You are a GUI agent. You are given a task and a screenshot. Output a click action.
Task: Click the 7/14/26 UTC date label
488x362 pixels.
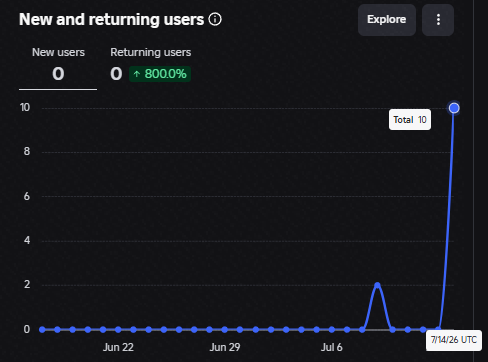[454, 340]
